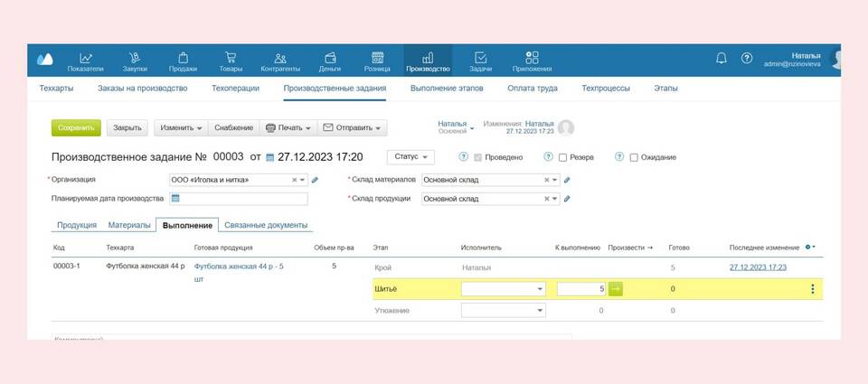Open the Техоперации submenu item
The width and height of the screenshot is (868, 384).
coord(235,89)
